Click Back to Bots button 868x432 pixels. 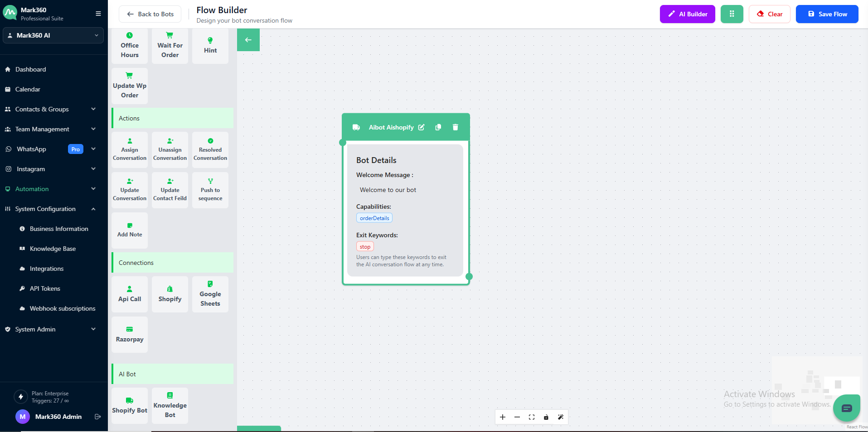(x=150, y=14)
